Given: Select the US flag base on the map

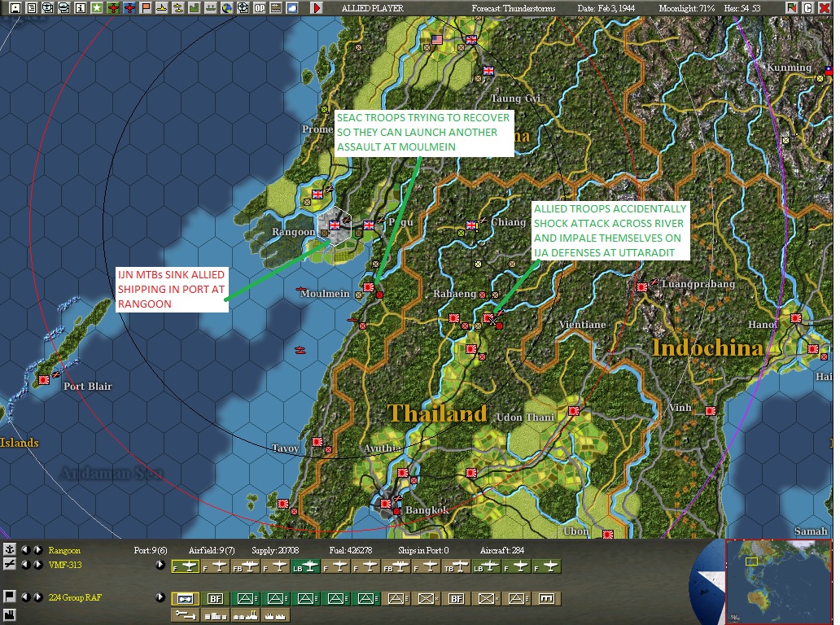Looking at the screenshot, I should (437, 40).
